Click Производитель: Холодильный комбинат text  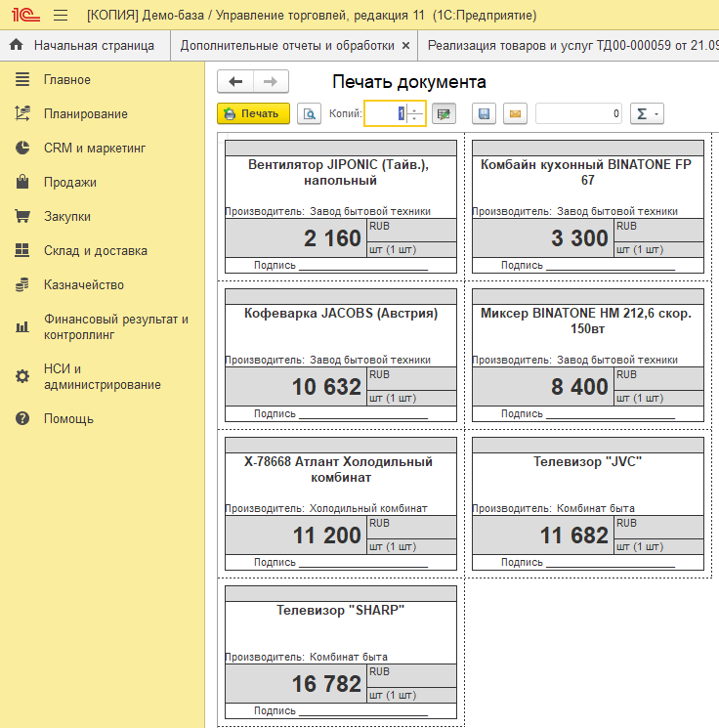tap(326, 508)
